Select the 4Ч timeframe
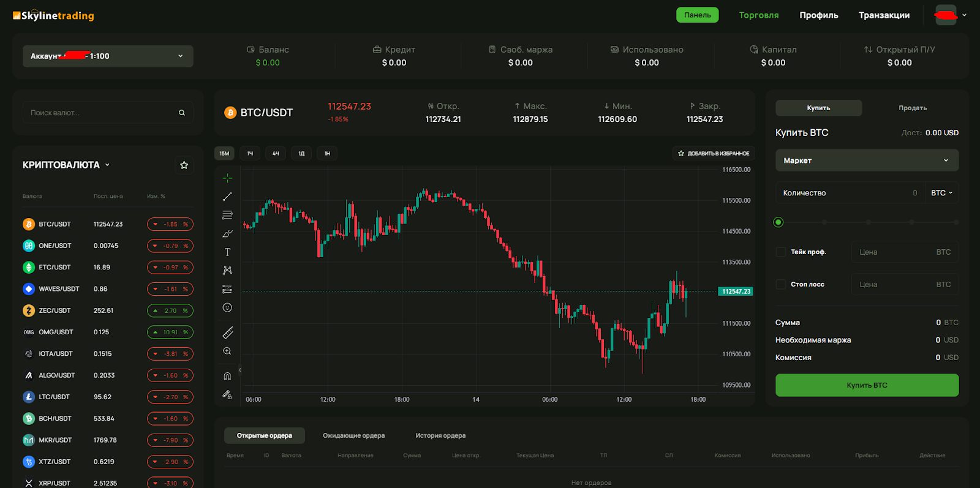Viewport: 980px width, 488px height. pos(276,153)
